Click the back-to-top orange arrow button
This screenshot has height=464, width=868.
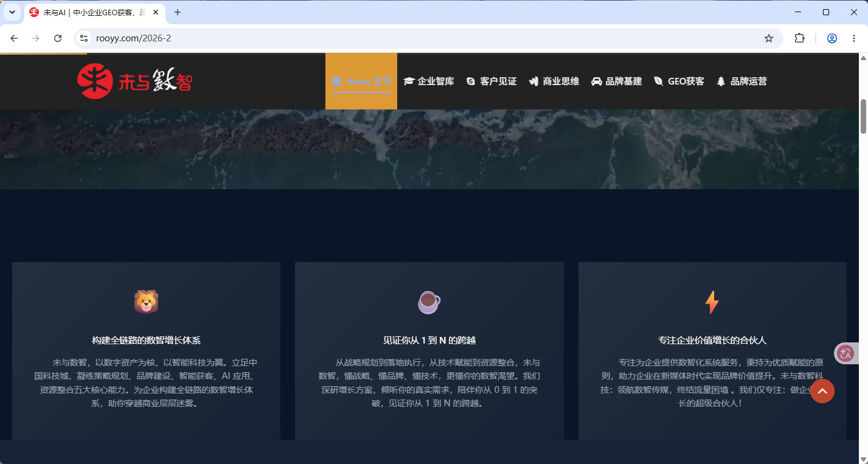[822, 391]
